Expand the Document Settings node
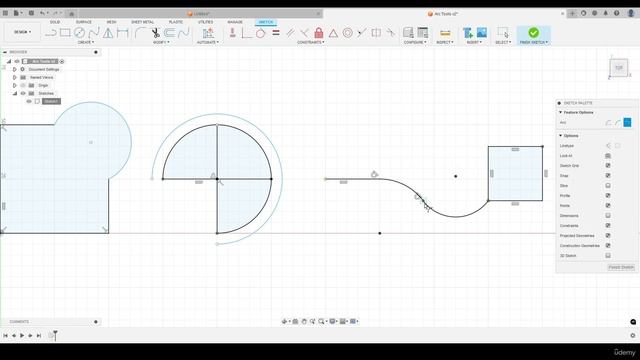Viewport: 640px width, 360px height. 15,69
